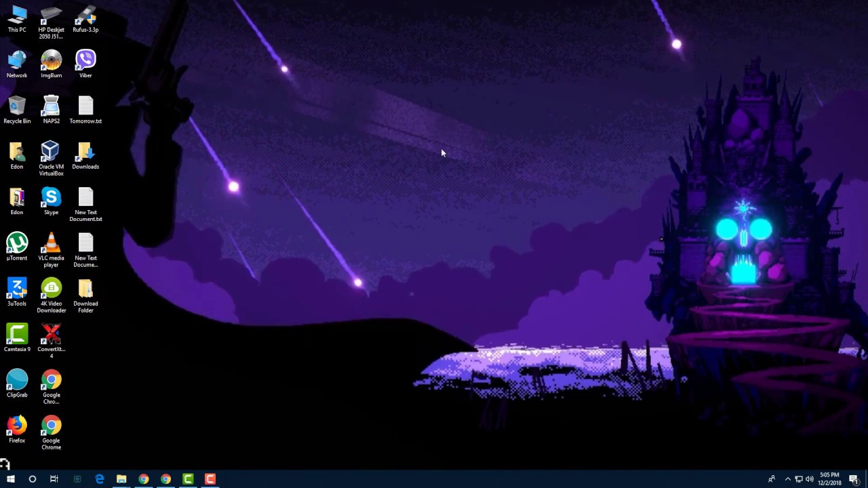Open the network status tray icon
Viewport: 868px width, 488px height.
pos(798,479)
